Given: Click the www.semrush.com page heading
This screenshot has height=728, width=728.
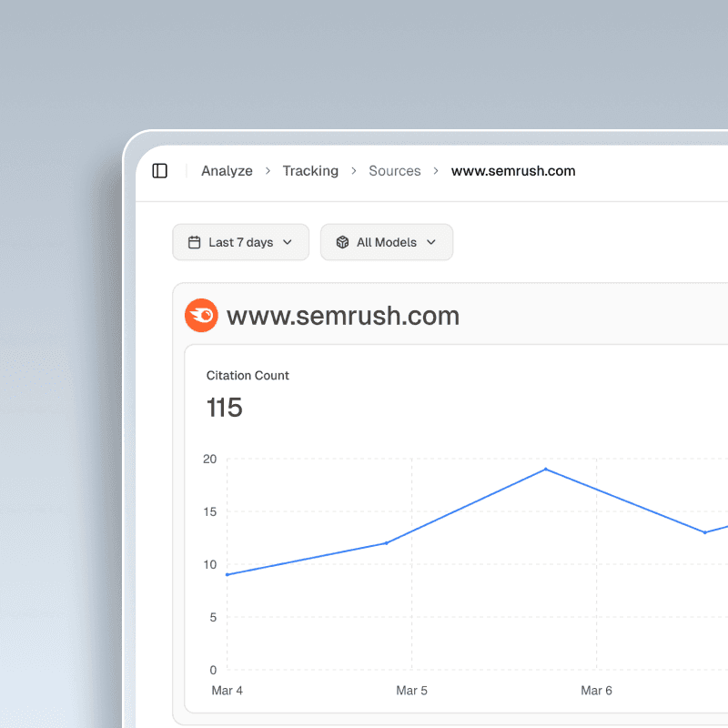Looking at the screenshot, I should pyautogui.click(x=343, y=316).
